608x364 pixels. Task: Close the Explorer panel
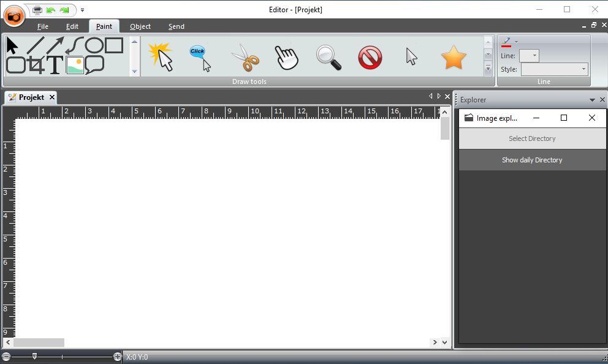[x=602, y=100]
